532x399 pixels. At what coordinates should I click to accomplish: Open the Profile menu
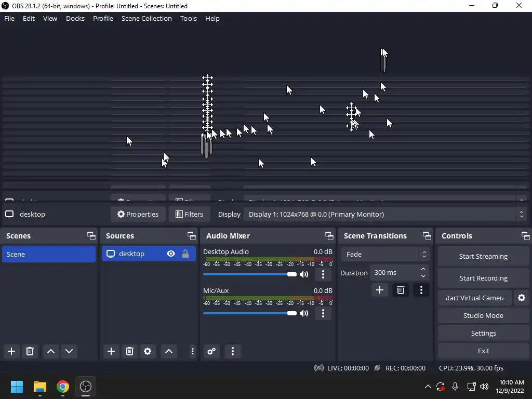(103, 18)
